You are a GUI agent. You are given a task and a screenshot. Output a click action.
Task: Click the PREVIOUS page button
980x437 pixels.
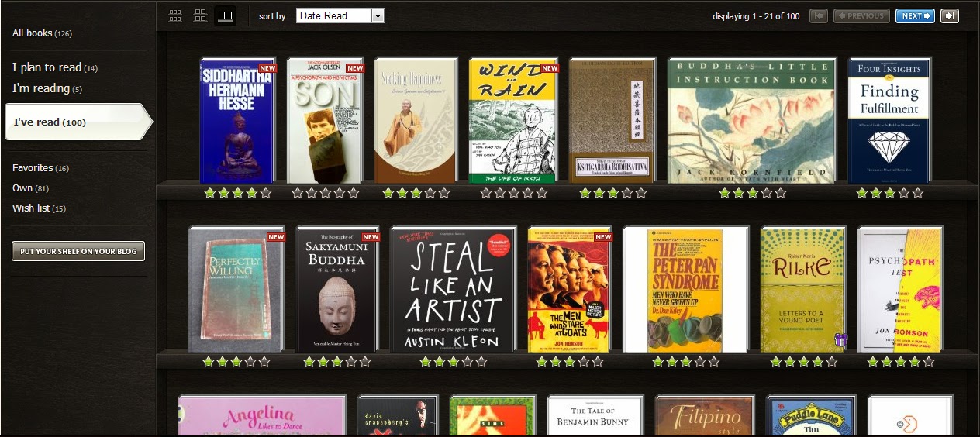pos(861,15)
